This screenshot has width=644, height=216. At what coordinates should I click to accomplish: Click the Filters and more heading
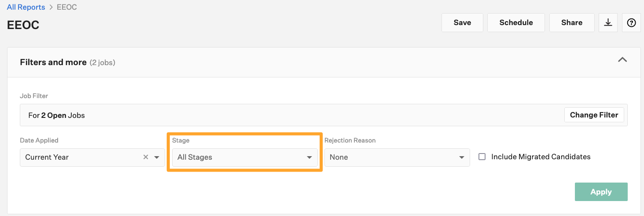point(53,62)
